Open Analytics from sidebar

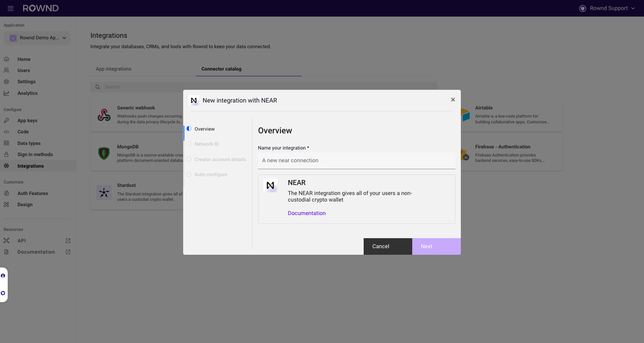27,93
